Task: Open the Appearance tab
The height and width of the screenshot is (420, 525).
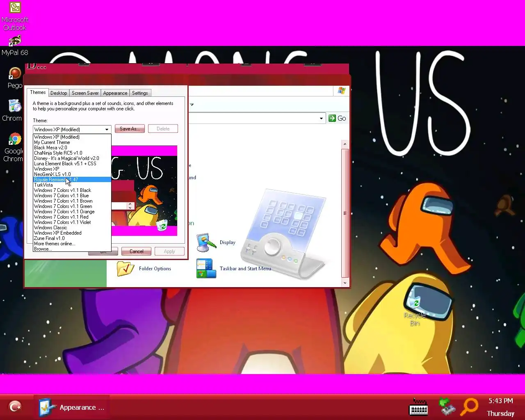Action: point(115,93)
